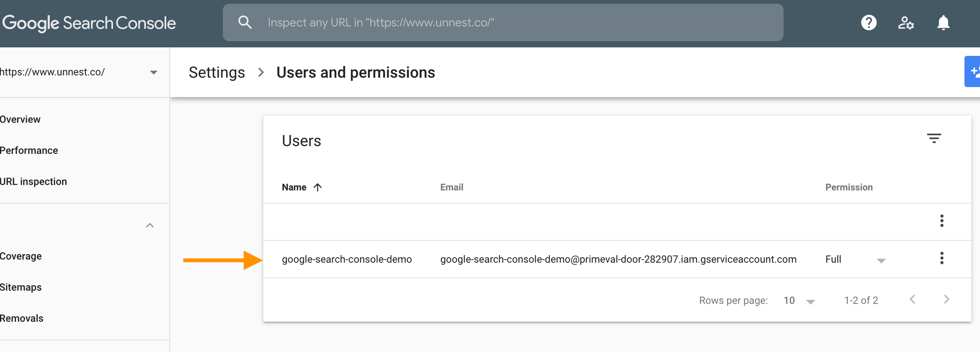Screen dimensions: 980x352
Task: Click the blue Add user button
Action: pyautogui.click(x=972, y=72)
